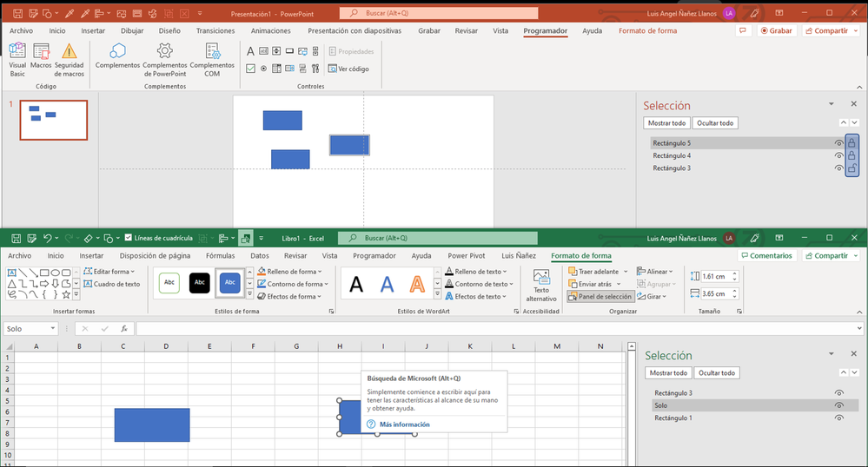Toggle visibility of Solo in Excel

(839, 405)
